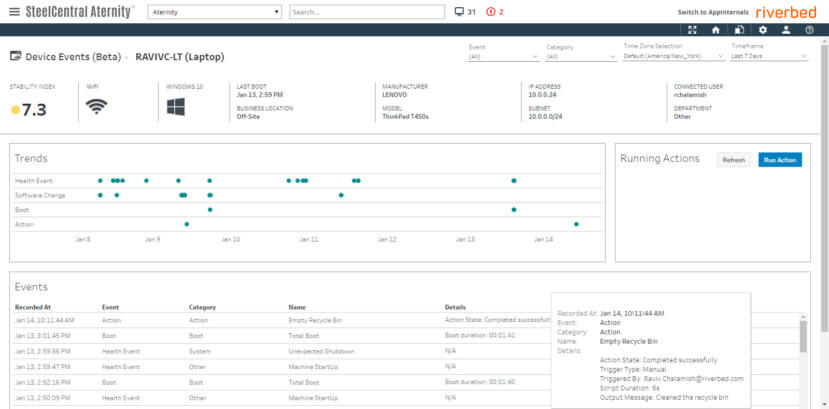Sort by the Event column header
This screenshot has height=409, width=829.
click(x=110, y=307)
